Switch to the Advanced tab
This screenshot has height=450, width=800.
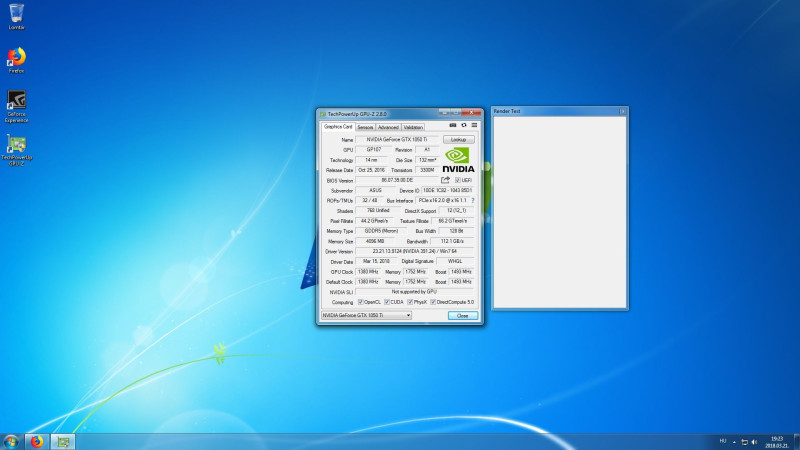click(x=388, y=127)
